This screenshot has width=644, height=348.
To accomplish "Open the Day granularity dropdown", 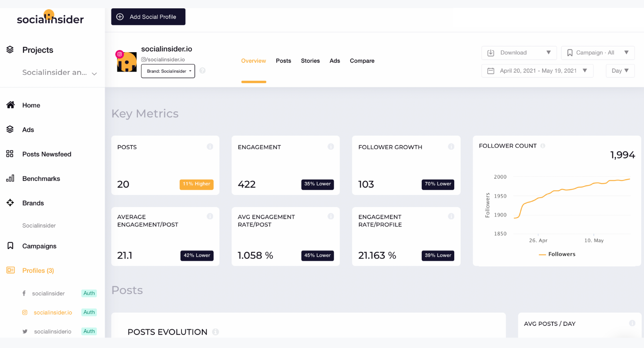I will [620, 70].
